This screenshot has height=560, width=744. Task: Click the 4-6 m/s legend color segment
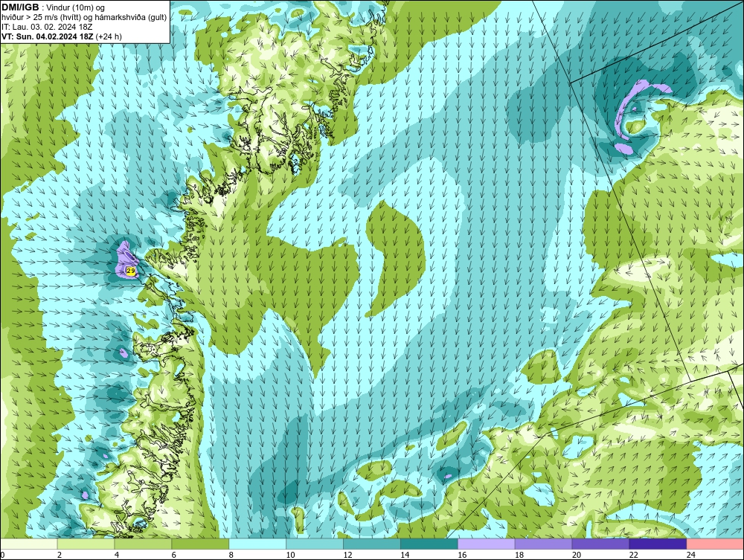point(143,544)
